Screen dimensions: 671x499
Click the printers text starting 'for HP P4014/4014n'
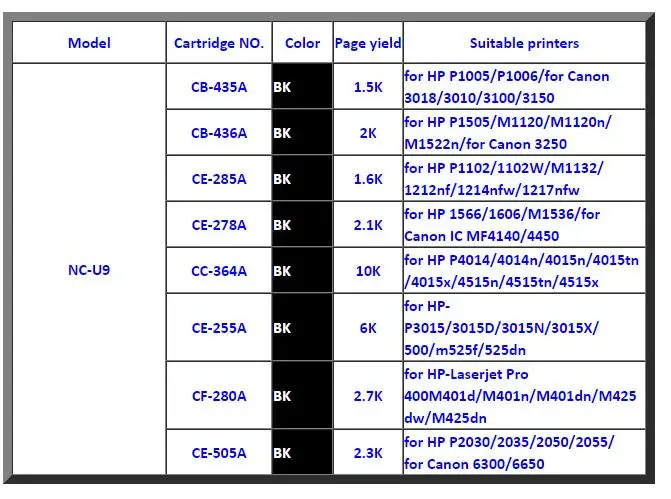point(524,270)
